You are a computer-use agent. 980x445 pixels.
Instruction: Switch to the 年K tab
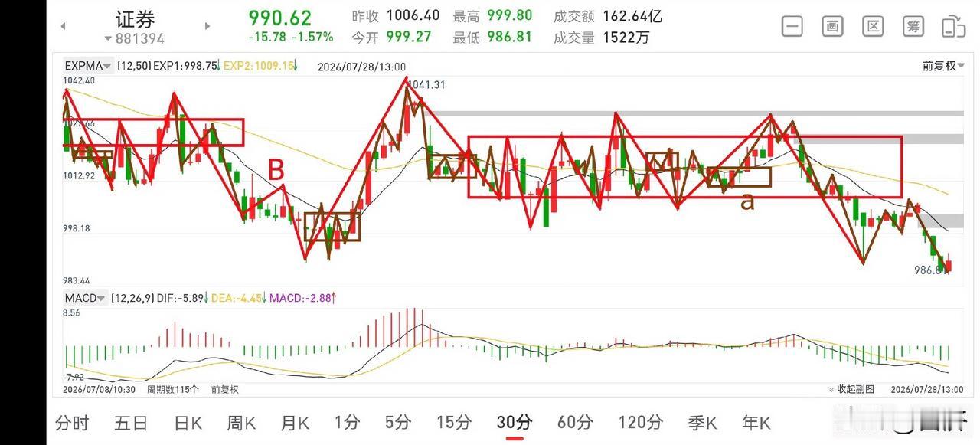coord(756,422)
